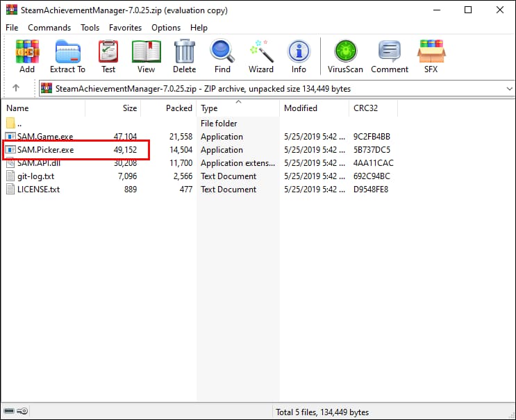Click the 47,104 size value
The width and height of the screenshot is (516, 420).
click(125, 137)
